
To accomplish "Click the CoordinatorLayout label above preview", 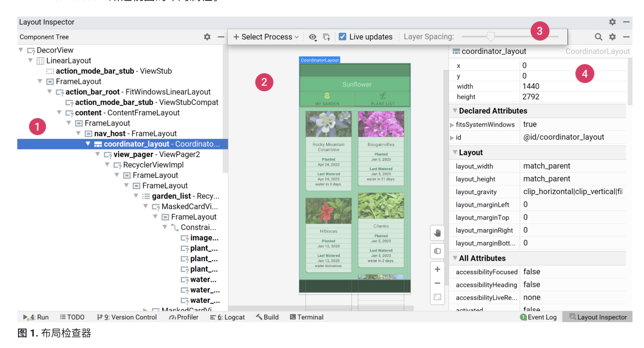I will (319, 60).
